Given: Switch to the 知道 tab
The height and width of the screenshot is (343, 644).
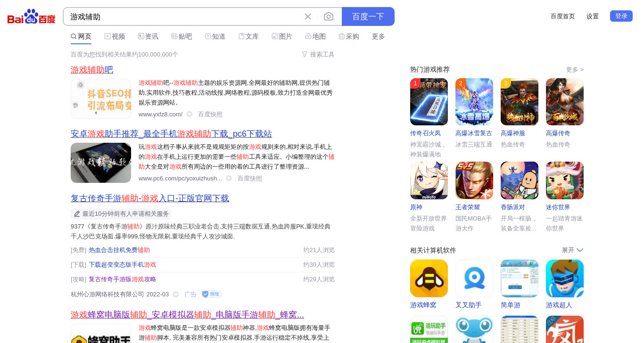Looking at the screenshot, I should 215,36.
